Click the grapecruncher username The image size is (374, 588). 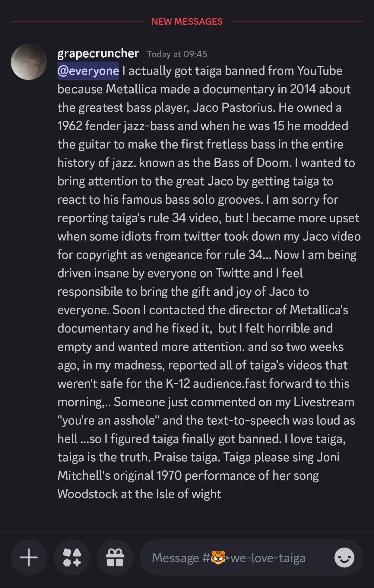[98, 53]
